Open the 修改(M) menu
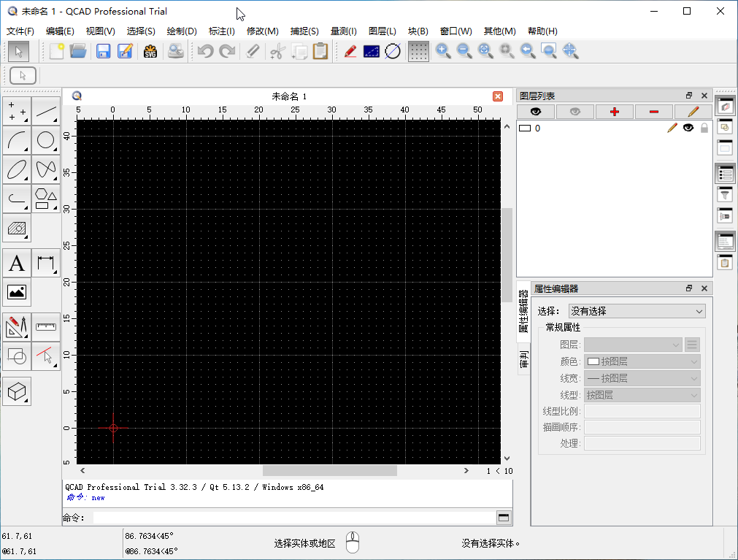738x560 pixels. click(x=263, y=31)
